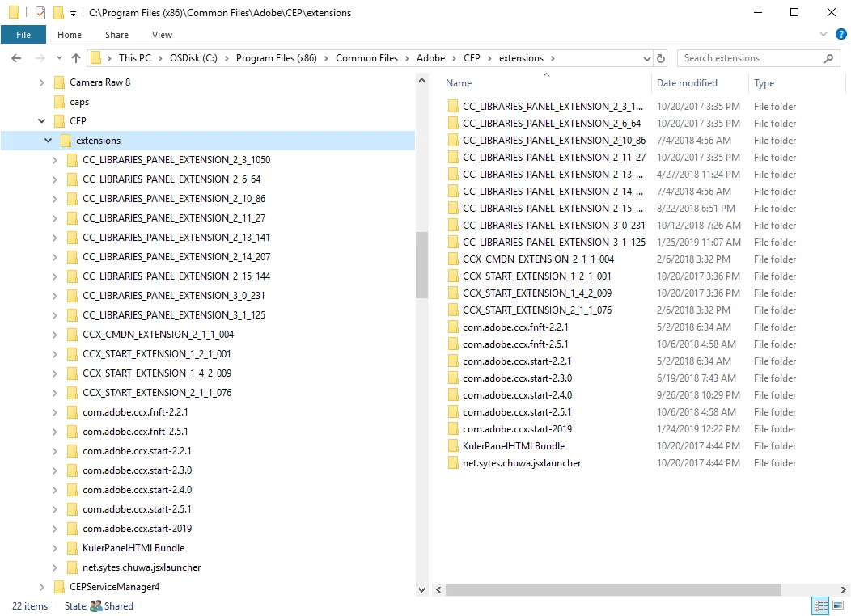The image size is (851, 616).
Task: Click the folder icon of CCX_CMDN_EXTENSION_2_1_1_004 in the file list
Action: coord(453,259)
